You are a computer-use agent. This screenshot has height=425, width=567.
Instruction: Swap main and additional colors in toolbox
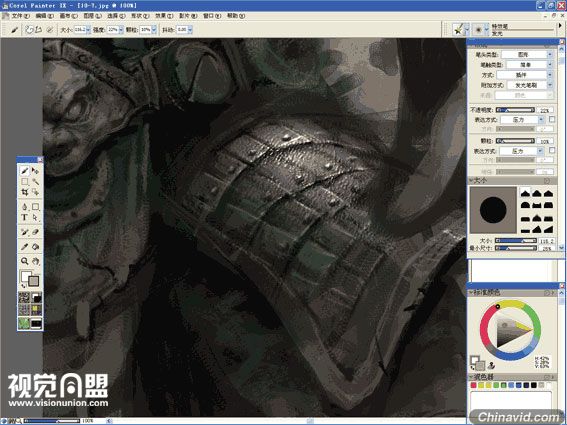point(23,286)
